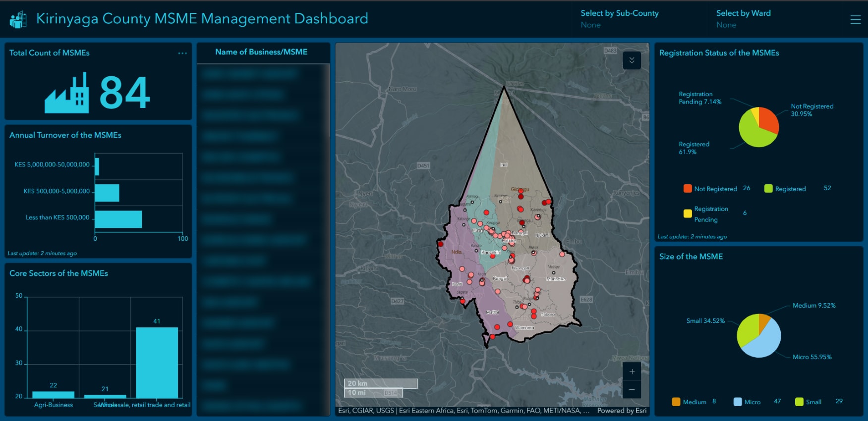Zoom out on the map
This screenshot has height=421, width=868.
[x=632, y=390]
